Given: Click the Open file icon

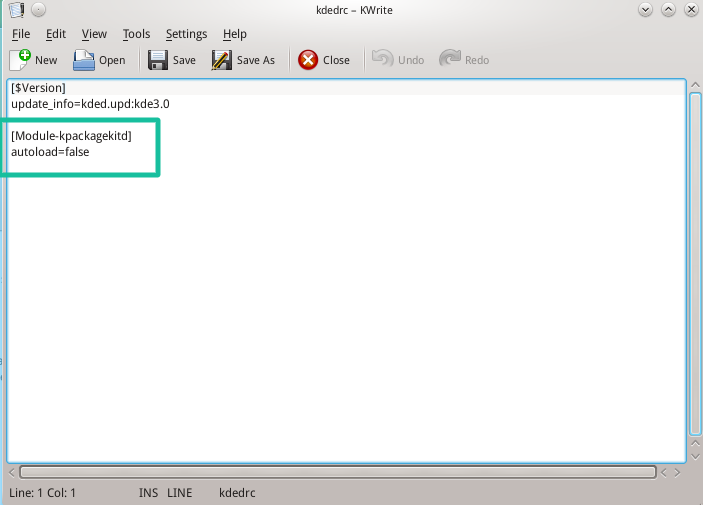Looking at the screenshot, I should click(x=84, y=60).
